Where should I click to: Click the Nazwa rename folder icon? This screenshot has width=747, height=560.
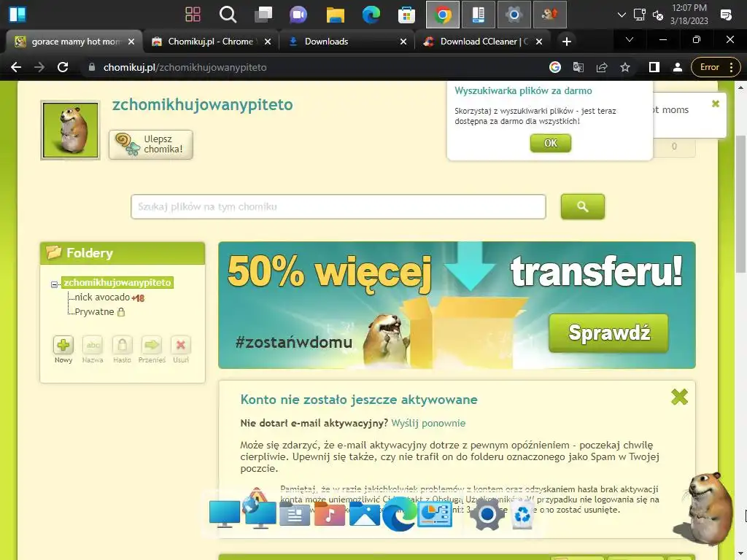[93, 350]
